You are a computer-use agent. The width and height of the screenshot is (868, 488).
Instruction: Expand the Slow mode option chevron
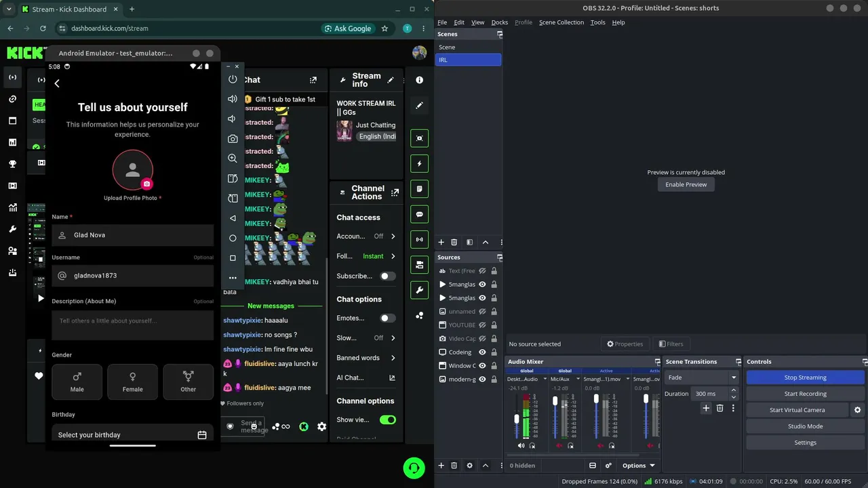tap(393, 338)
